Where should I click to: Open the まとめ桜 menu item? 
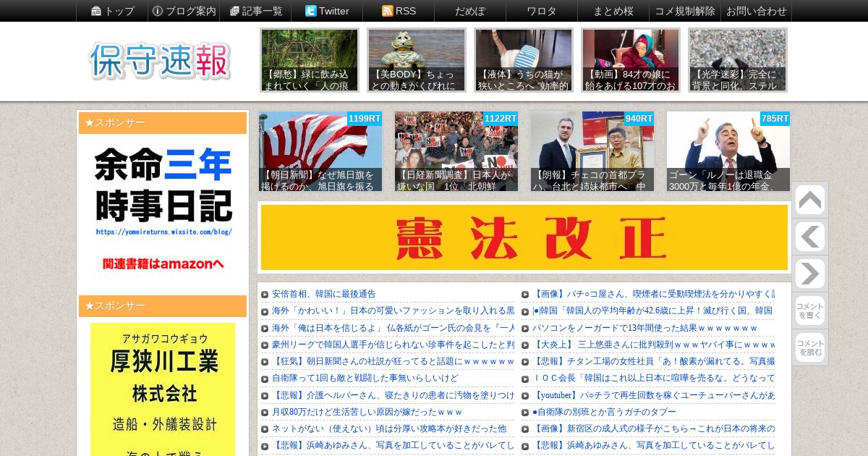click(x=613, y=11)
